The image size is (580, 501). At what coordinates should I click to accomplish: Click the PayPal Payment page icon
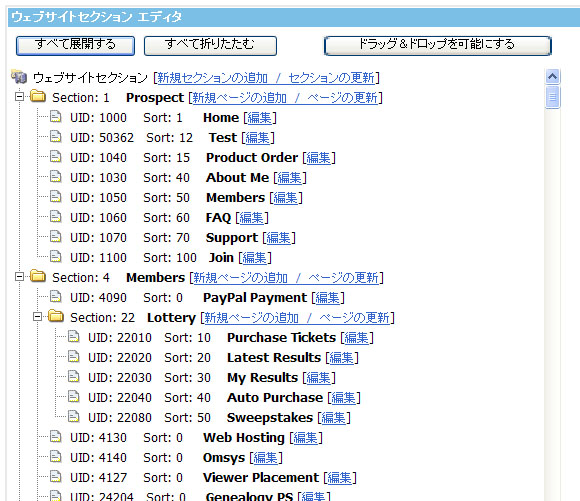[55, 296]
